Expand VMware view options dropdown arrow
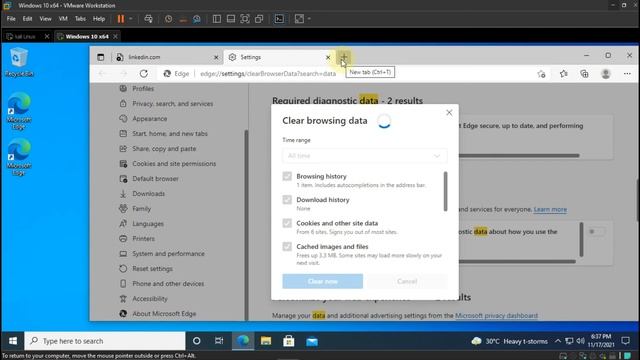 pyautogui.click(x=309, y=19)
